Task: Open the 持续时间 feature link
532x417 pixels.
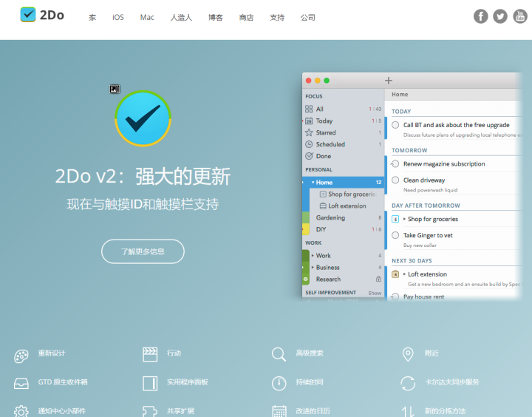Action: [310, 382]
